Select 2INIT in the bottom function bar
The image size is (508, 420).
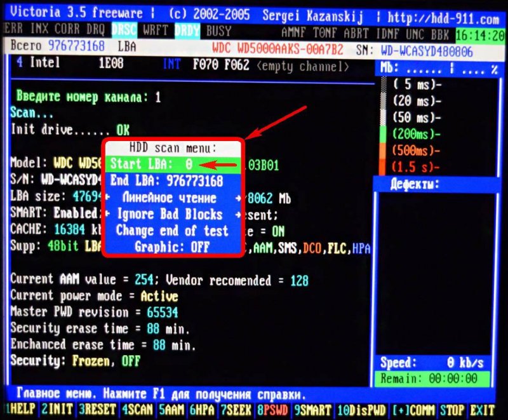coord(57,409)
